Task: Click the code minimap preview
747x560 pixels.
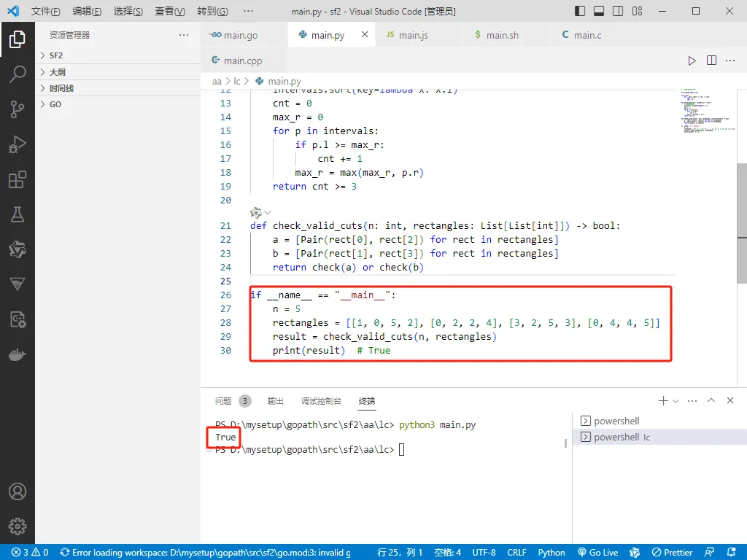Action: coord(706,111)
